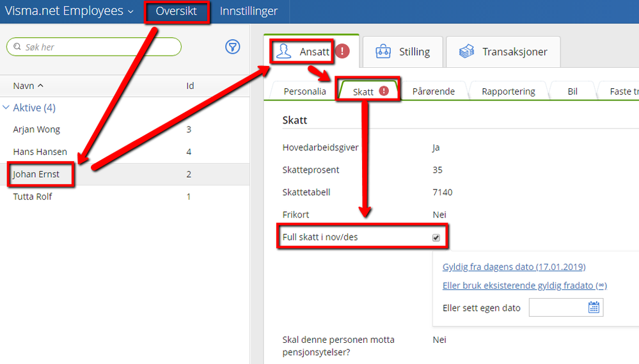The image size is (639, 364).
Task: Click the Hovedarbeidsgiver value Ja
Action: [436, 148]
